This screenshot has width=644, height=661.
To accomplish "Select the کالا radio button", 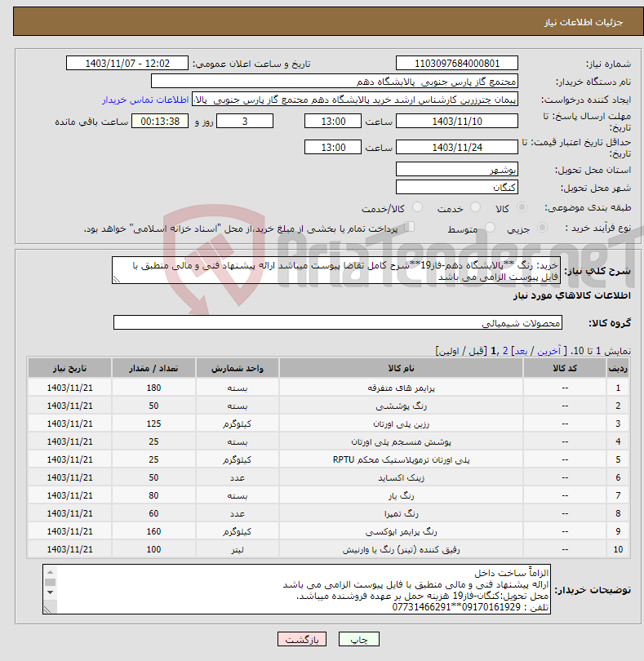I will pos(522,207).
